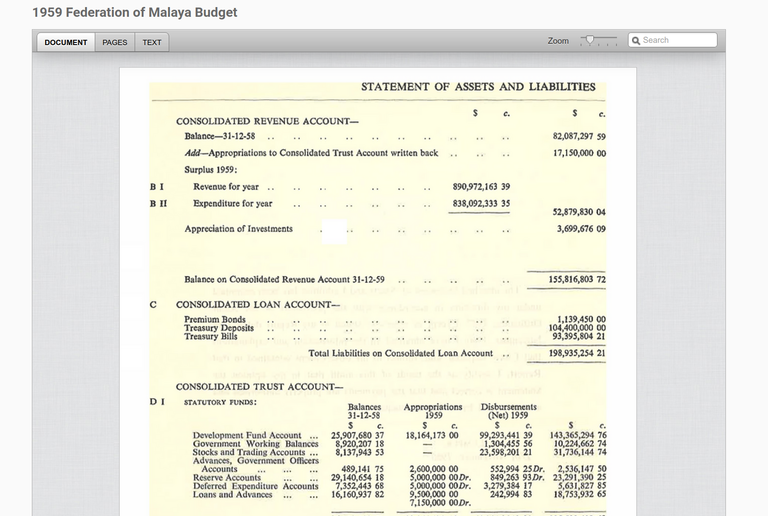Click the Consolidated Revenue Account heading
The image size is (768, 516).
(x=267, y=121)
